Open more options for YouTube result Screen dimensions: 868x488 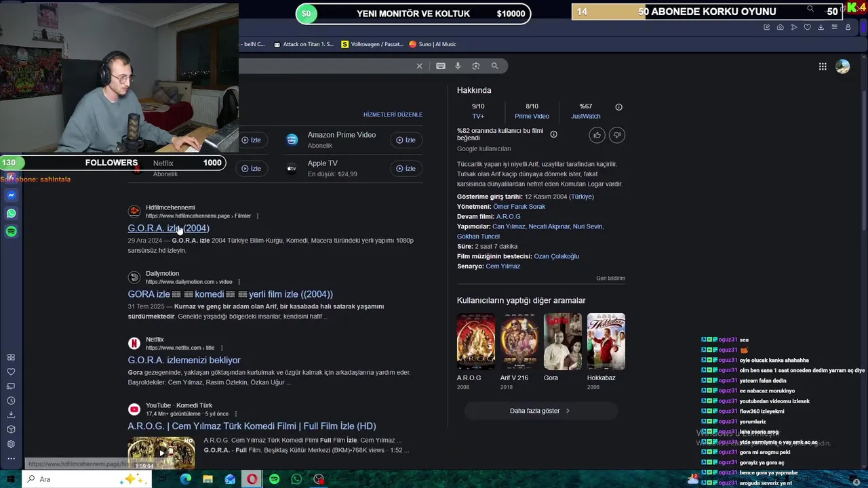click(x=235, y=413)
